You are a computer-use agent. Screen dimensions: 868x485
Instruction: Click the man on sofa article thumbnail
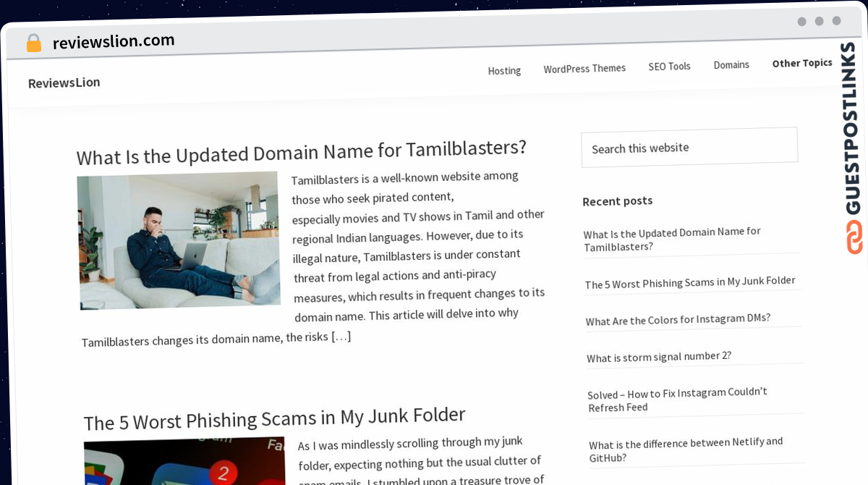(x=179, y=240)
